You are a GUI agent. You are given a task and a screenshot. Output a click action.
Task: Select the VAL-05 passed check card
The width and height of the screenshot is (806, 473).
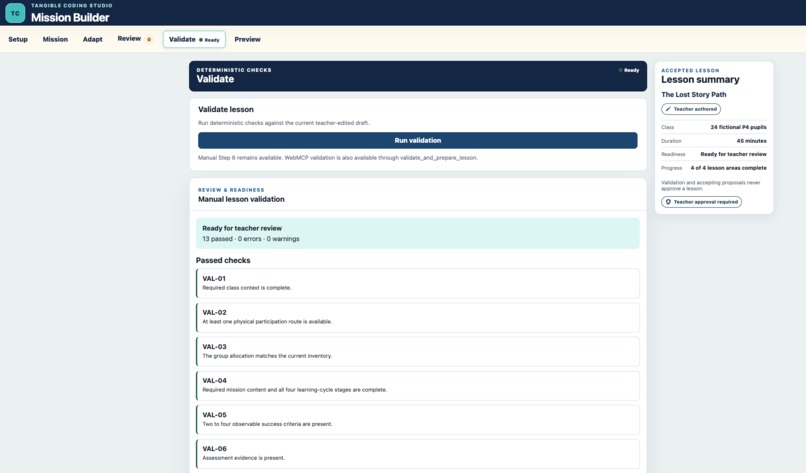pos(417,420)
